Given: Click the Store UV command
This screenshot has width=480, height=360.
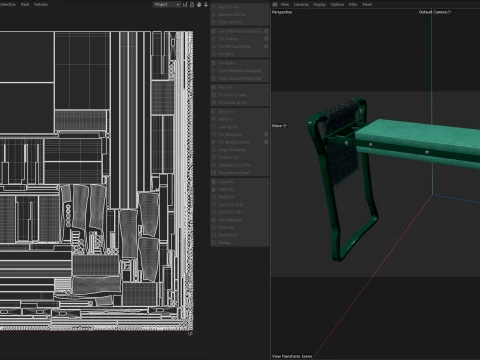Looking at the screenshot, I should [x=240, y=227].
